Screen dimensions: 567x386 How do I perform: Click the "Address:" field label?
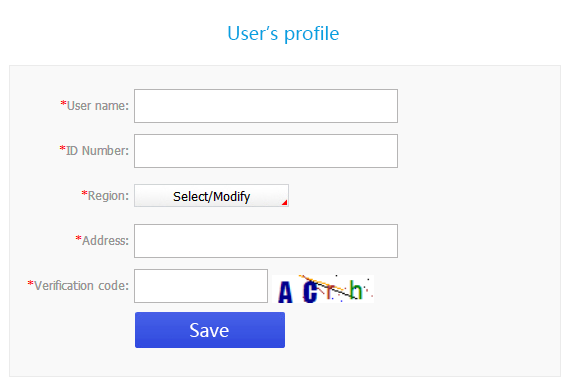pos(105,241)
